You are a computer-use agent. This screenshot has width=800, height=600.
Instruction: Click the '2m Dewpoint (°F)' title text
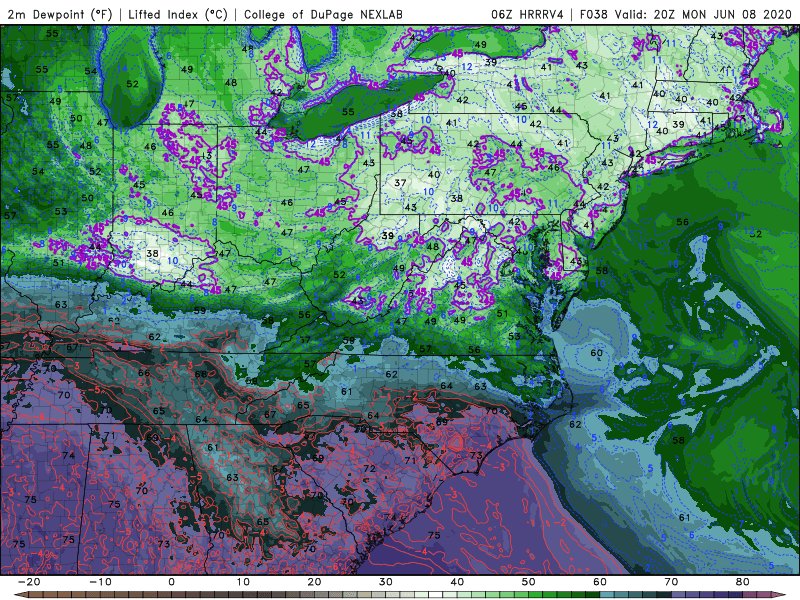[60, 14]
